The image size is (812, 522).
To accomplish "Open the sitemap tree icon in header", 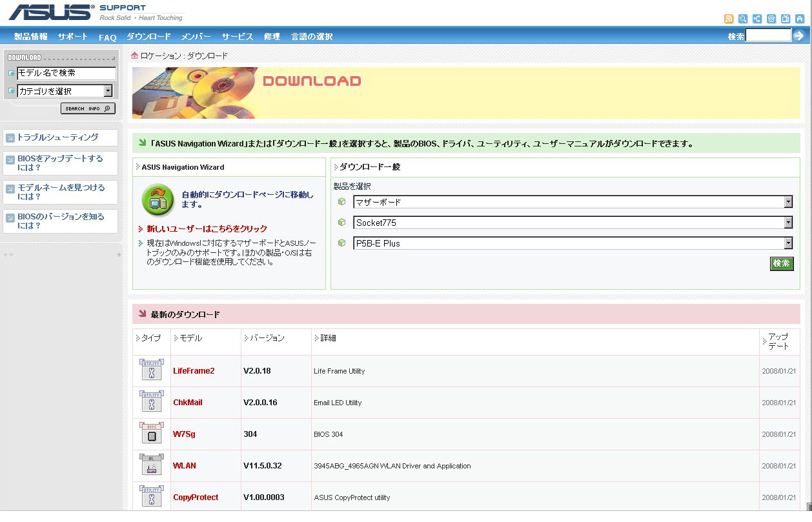I will pyautogui.click(x=757, y=19).
